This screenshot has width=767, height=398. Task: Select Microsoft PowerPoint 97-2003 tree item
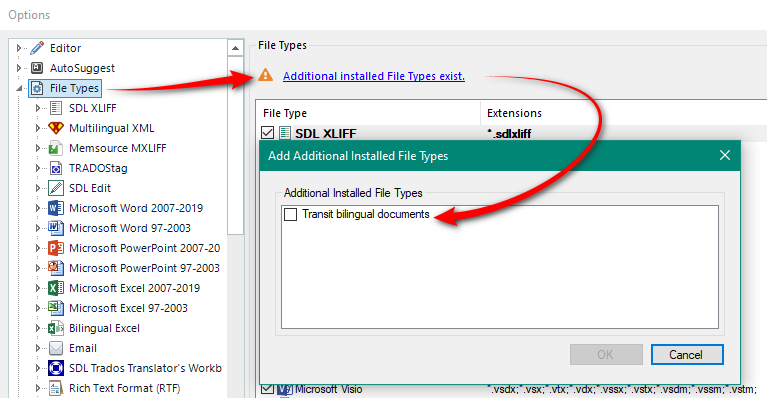click(144, 268)
